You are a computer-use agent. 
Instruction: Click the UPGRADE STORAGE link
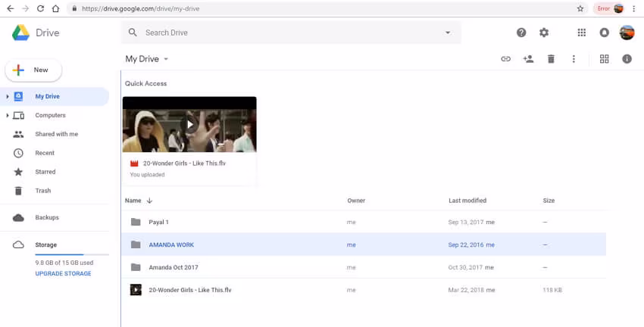click(x=63, y=273)
